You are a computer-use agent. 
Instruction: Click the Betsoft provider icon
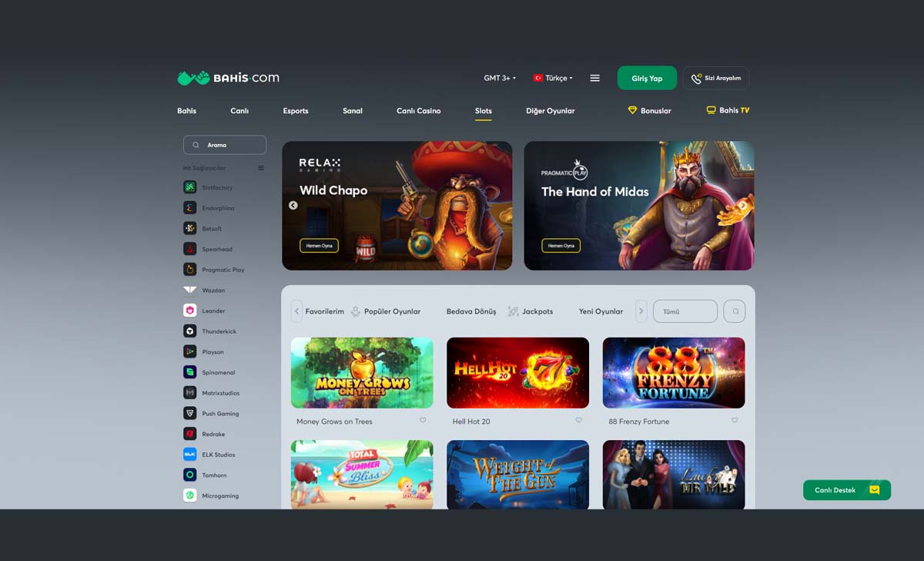(189, 228)
